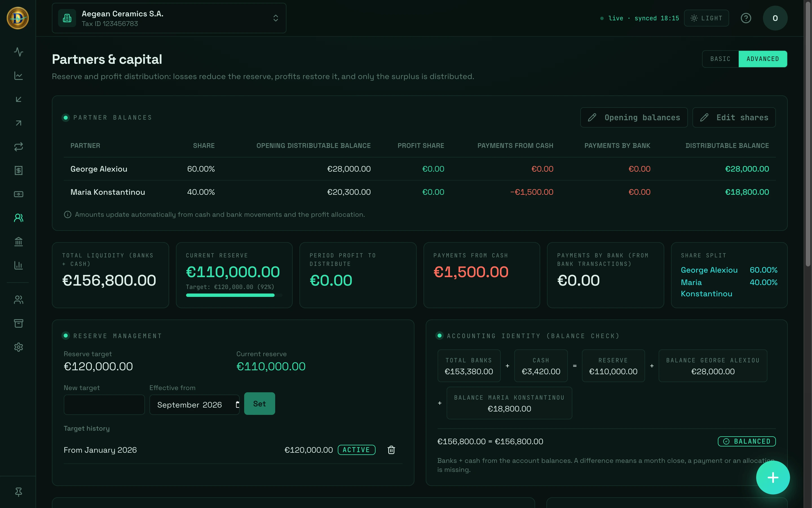812x508 pixels.
Task: Delete the January 2026 target entry
Action: pos(391,450)
